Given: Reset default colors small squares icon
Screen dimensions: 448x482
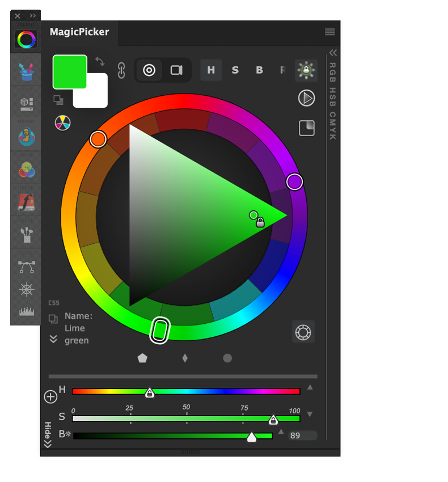Looking at the screenshot, I should [x=58, y=100].
